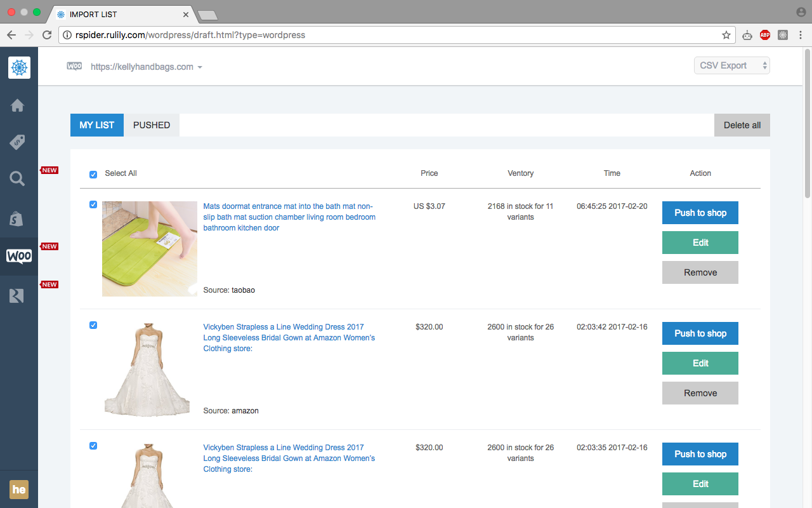Image resolution: width=812 pixels, height=508 pixels.
Task: Uncheck the doormat product checkbox
Action: 93,204
